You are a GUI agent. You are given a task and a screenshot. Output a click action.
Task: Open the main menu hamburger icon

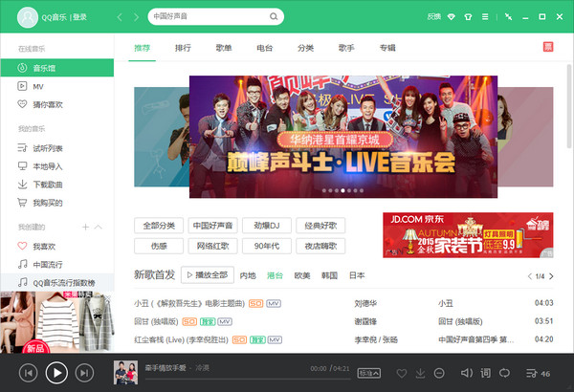pos(484,16)
